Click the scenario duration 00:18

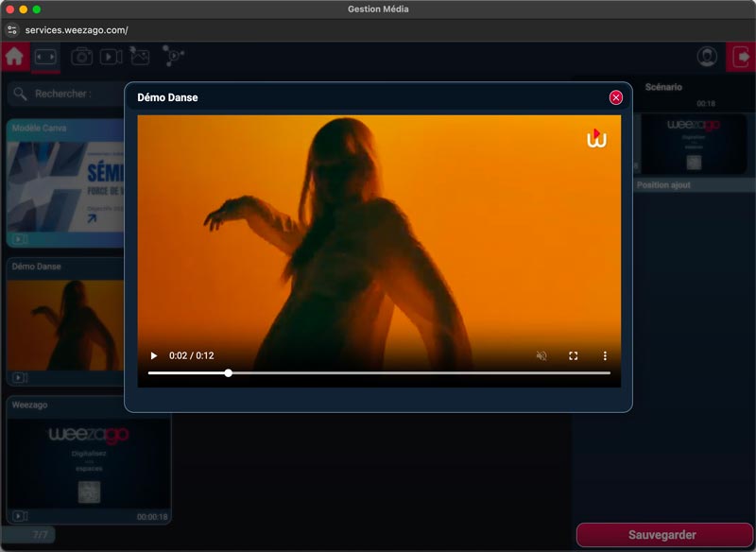[705, 104]
